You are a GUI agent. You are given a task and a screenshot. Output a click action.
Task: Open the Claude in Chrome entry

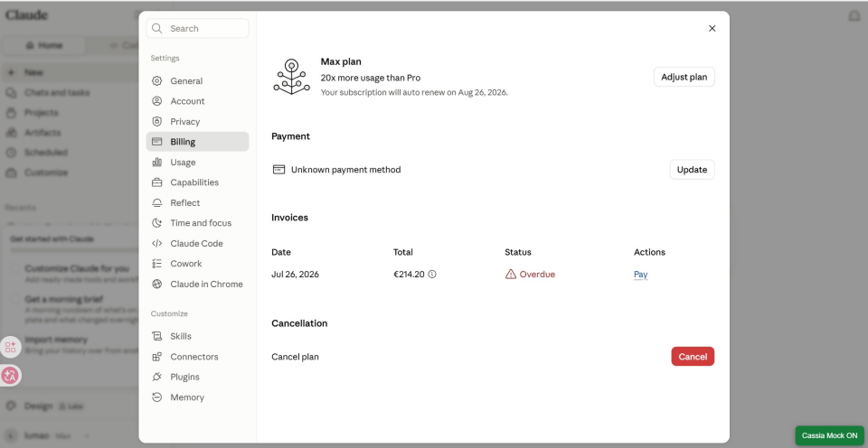point(198,285)
